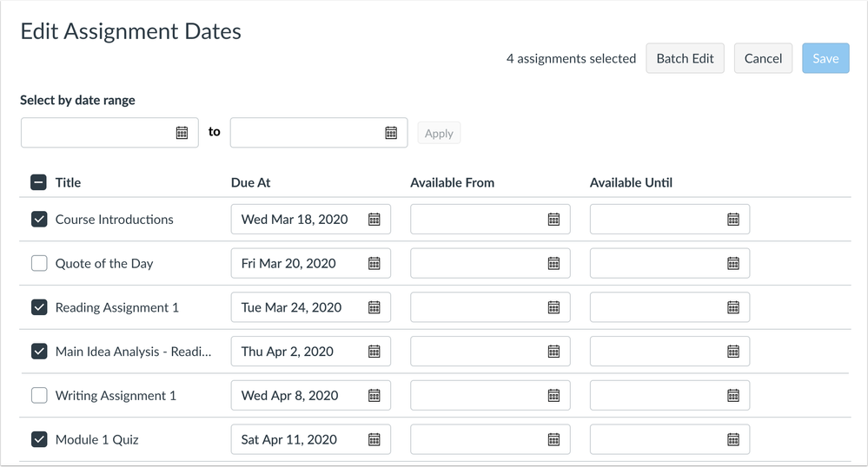Edit Due At date Wed Apr 8, 2020

click(x=310, y=395)
